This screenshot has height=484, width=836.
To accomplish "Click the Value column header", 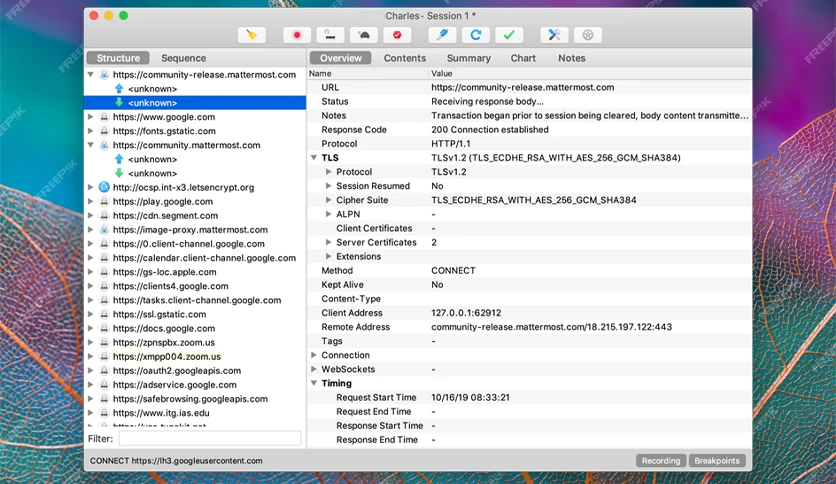I will [x=590, y=74].
